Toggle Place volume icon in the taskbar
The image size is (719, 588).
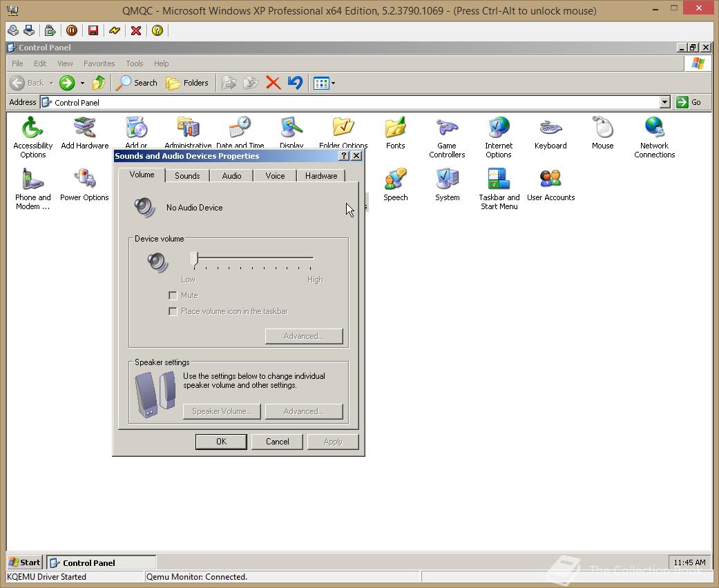[173, 312]
